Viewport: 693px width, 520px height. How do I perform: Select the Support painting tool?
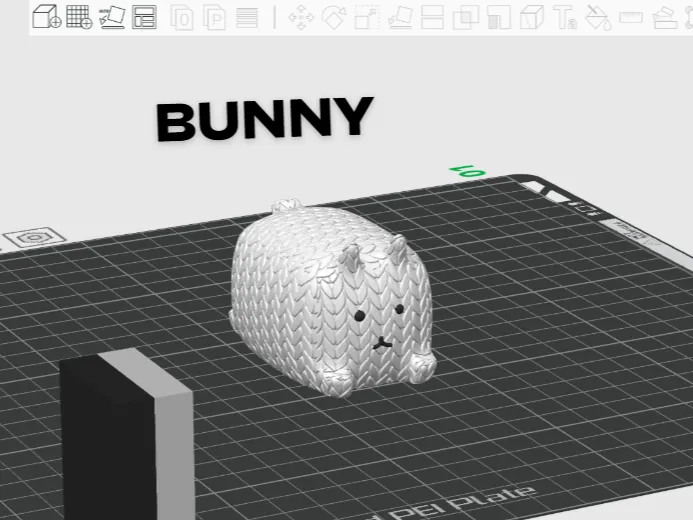pos(499,18)
